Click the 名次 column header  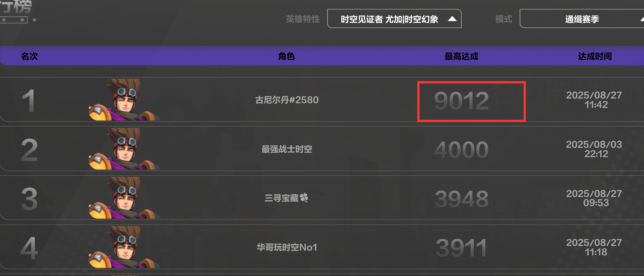29,56
